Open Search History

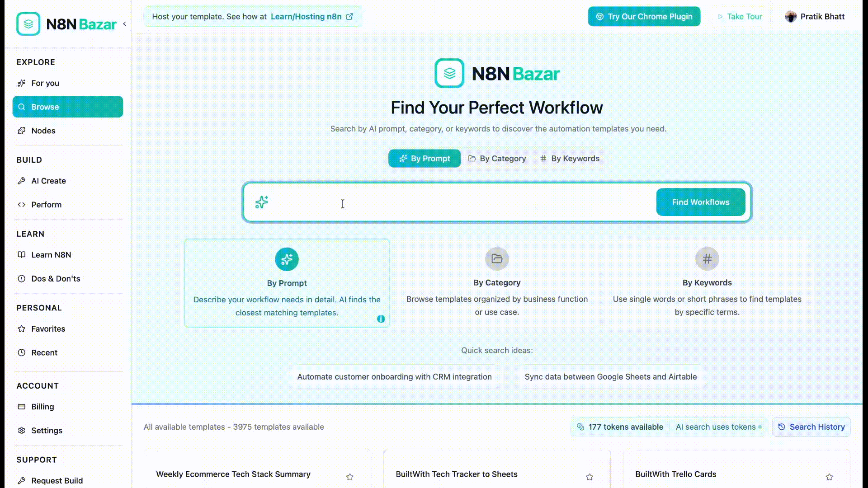[x=811, y=427]
